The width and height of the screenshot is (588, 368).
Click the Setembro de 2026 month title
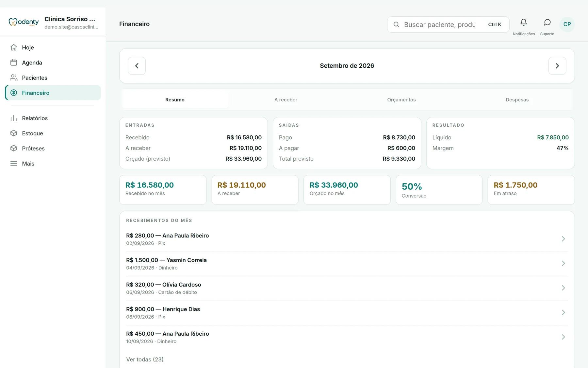click(347, 66)
